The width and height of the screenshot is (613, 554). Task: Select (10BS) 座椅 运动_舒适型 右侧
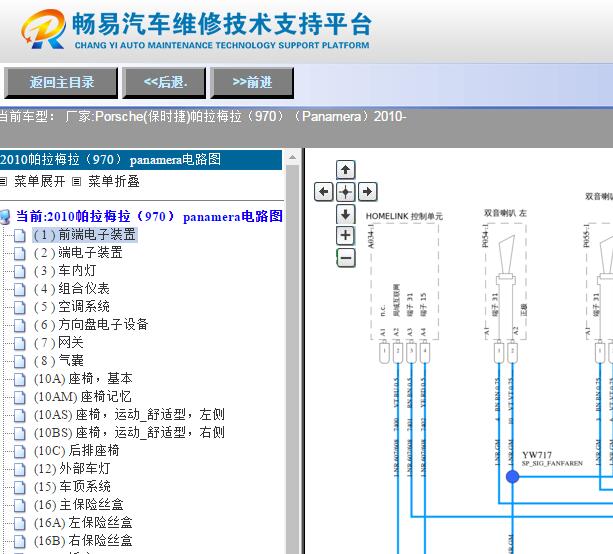[x=129, y=432]
